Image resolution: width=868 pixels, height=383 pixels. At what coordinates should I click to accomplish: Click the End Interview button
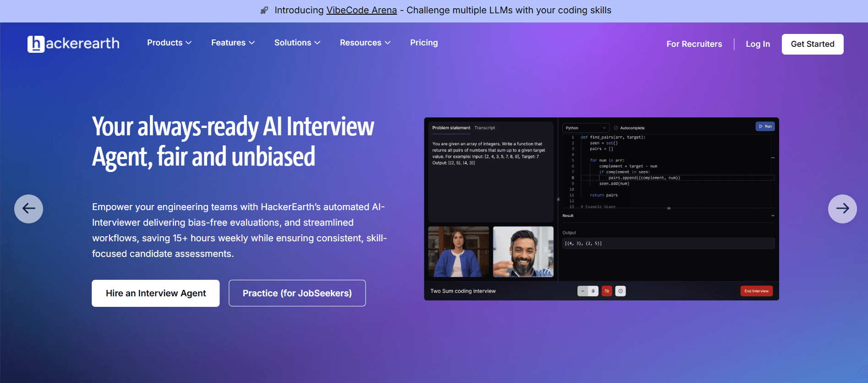[757, 291]
